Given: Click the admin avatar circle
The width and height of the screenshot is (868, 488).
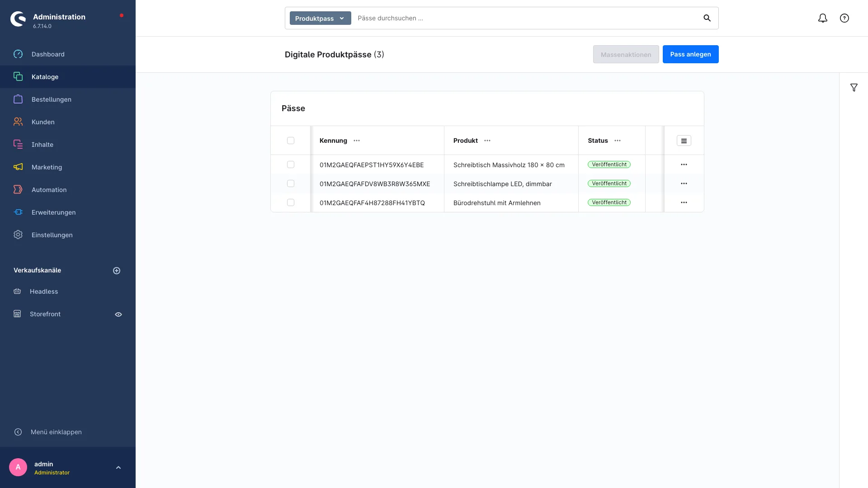Looking at the screenshot, I should (18, 467).
